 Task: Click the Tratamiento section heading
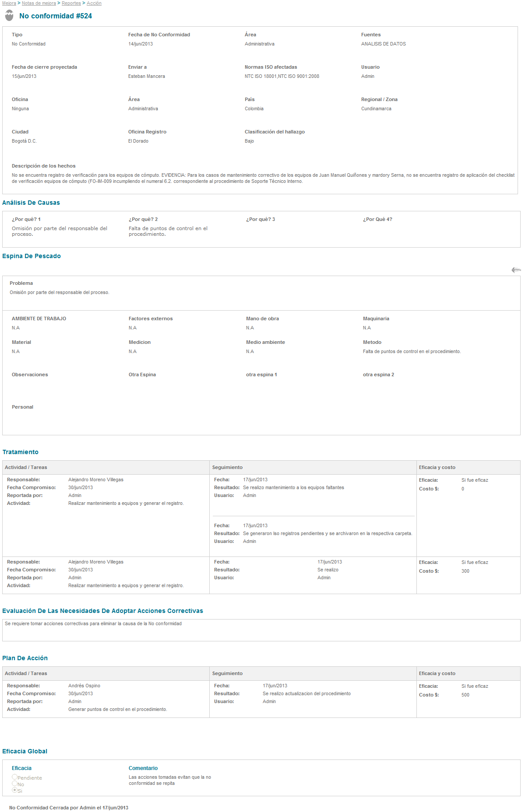(x=21, y=452)
